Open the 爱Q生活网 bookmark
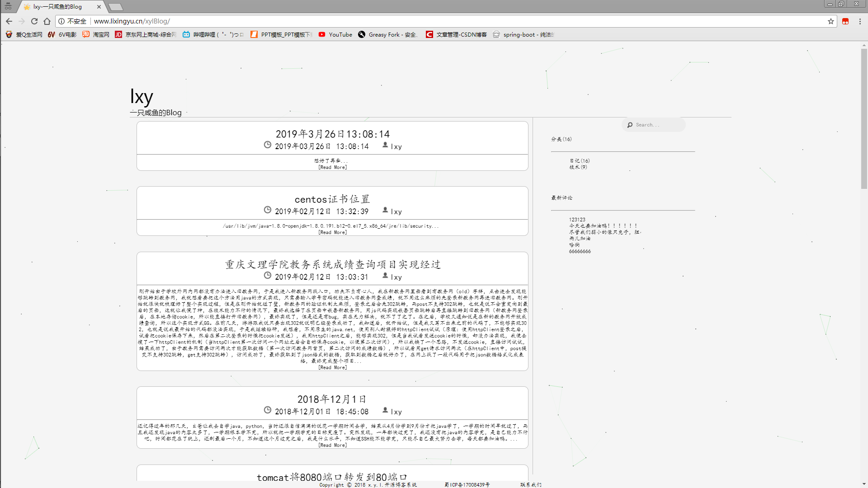Image resolution: width=868 pixels, height=488 pixels. tap(24, 34)
